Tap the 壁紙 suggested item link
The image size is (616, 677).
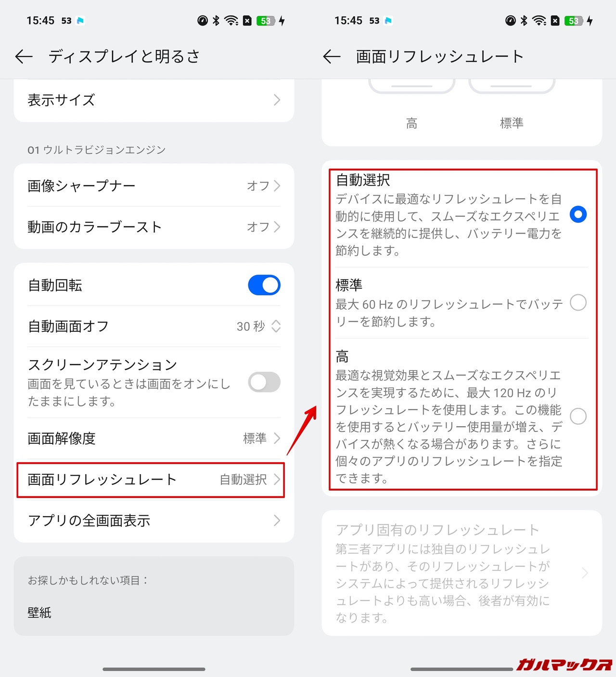[39, 613]
